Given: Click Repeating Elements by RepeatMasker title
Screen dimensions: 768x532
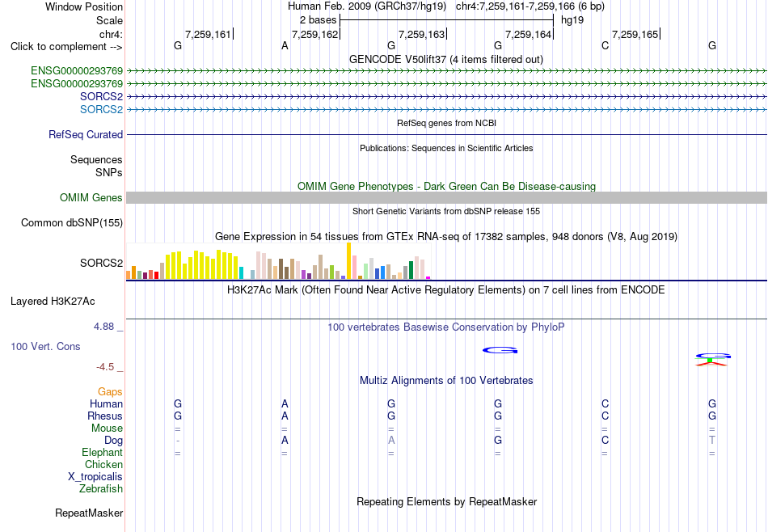Looking at the screenshot, I should coord(446,502).
